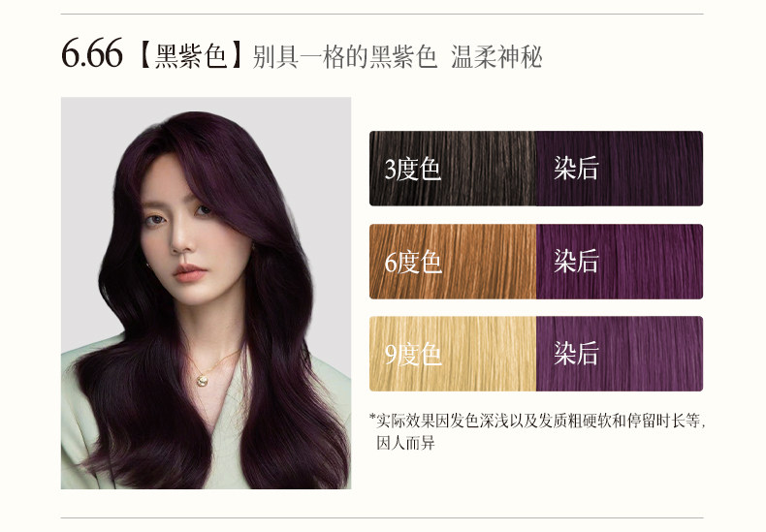Click the top horizontal divider line
This screenshot has height=532, width=766.
[x=382, y=15]
